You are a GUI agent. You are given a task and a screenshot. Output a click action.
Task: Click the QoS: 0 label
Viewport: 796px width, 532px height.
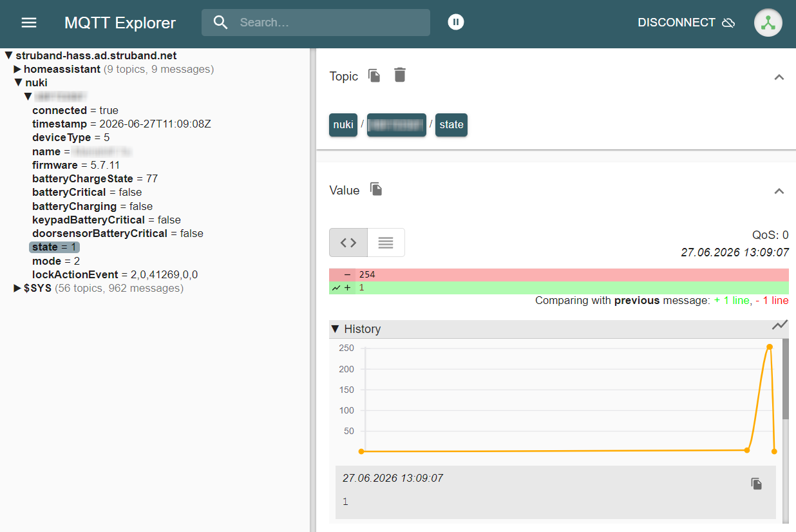click(x=770, y=235)
